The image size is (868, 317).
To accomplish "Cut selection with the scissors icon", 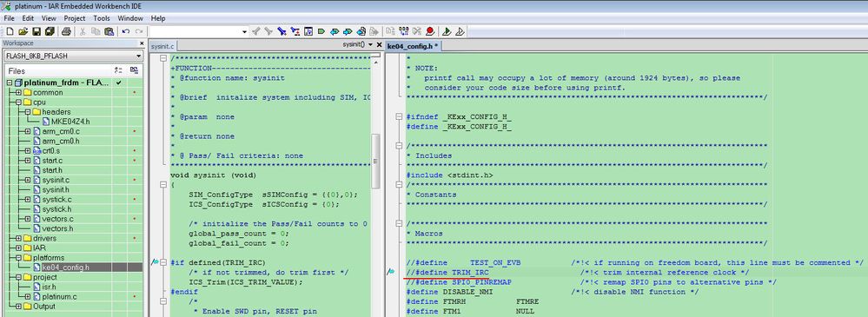I will [83, 31].
